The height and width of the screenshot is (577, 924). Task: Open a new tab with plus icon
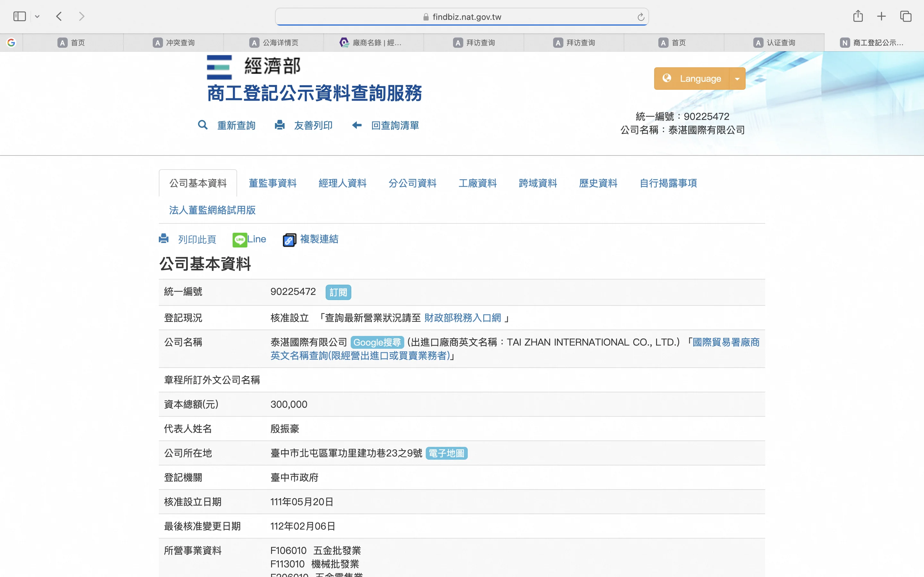[x=881, y=16]
